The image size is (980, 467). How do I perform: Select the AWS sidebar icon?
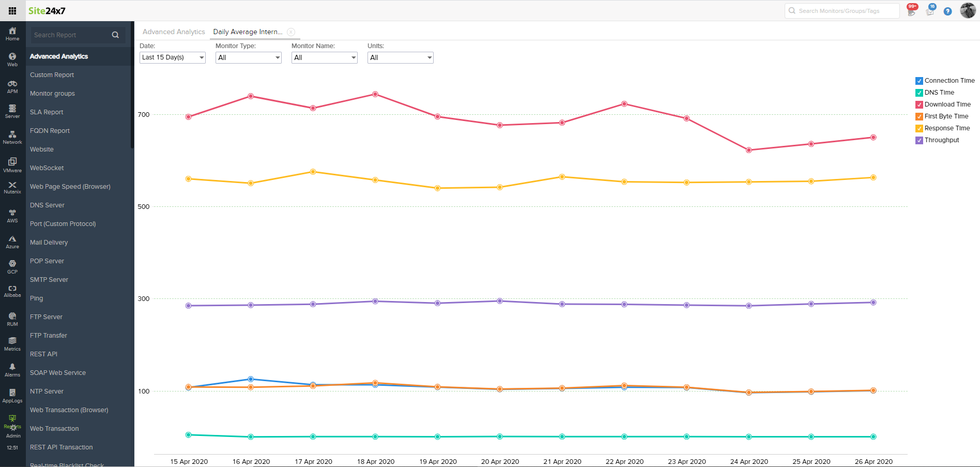(12, 214)
